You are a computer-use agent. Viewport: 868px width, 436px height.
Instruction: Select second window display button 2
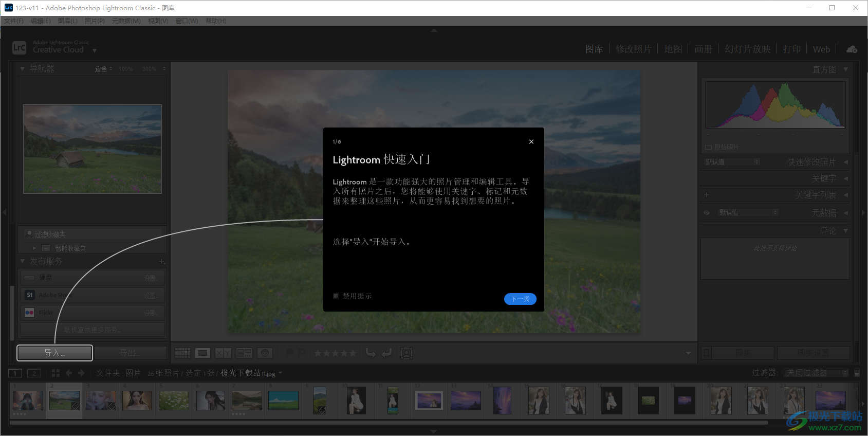tap(34, 373)
